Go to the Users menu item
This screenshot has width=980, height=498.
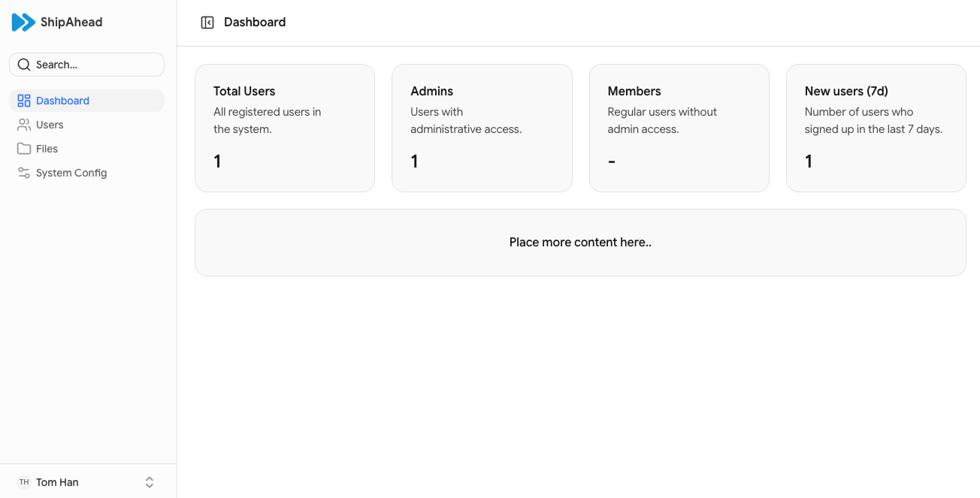click(50, 125)
